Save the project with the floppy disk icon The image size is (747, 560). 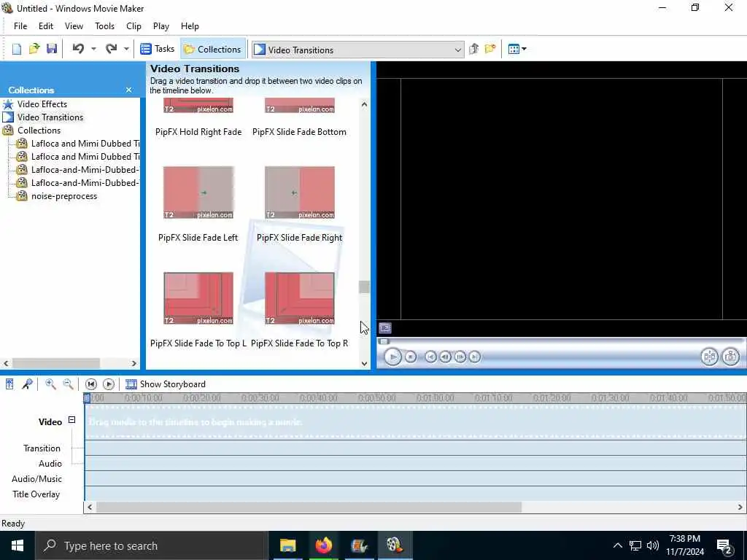(52, 49)
